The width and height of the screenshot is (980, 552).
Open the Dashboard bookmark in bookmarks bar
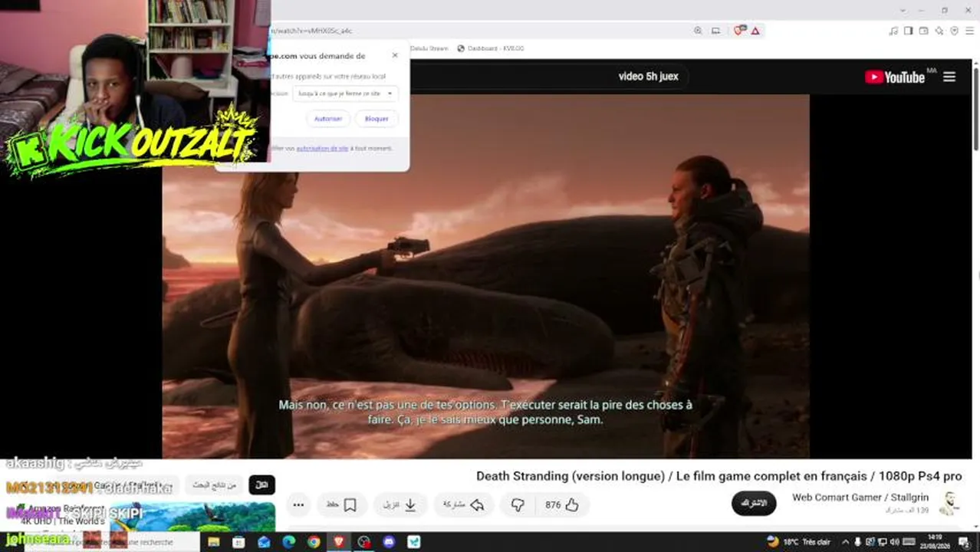point(490,48)
